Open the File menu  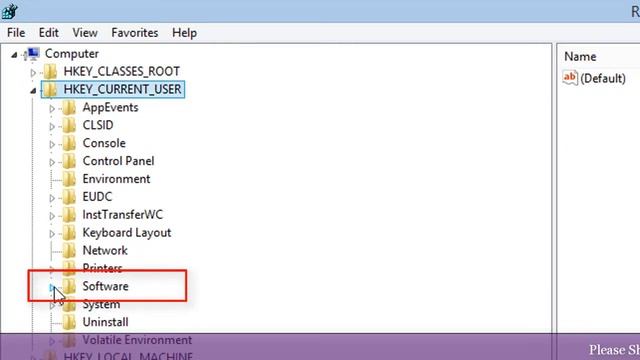tap(16, 33)
